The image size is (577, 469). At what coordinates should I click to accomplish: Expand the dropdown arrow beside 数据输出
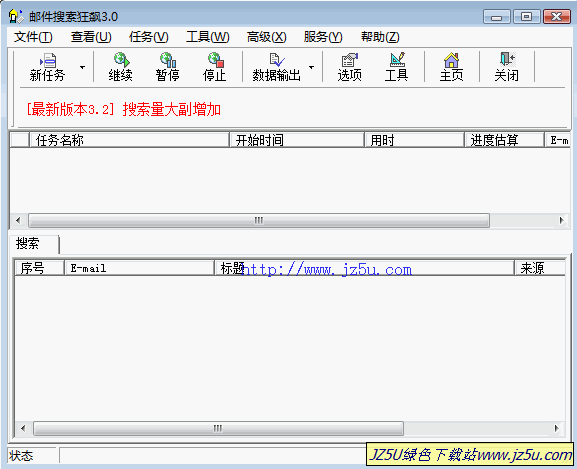click(x=311, y=67)
